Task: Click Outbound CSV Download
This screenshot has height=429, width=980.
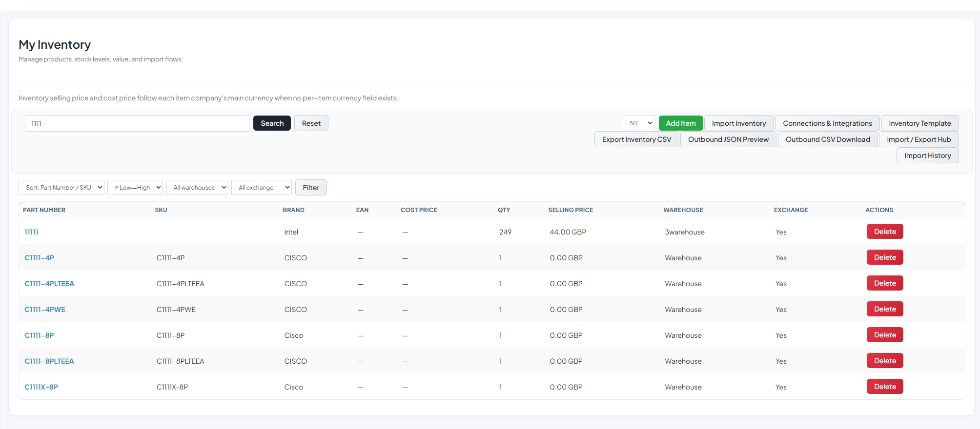Action: [x=828, y=139]
